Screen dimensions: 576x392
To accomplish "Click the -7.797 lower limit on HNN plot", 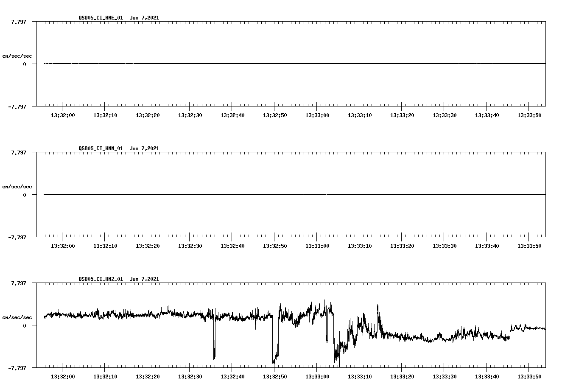I will pos(17,237).
